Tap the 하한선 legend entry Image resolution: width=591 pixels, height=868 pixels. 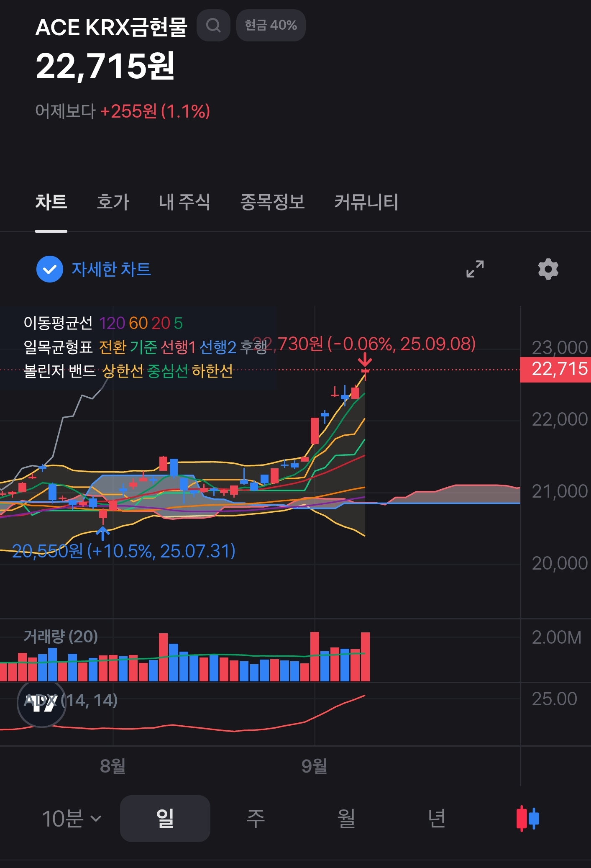(212, 371)
